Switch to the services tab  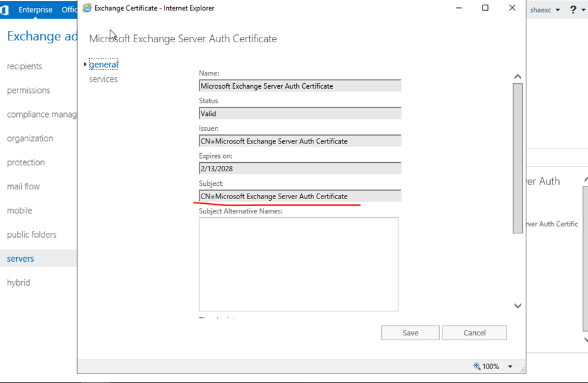[103, 80]
